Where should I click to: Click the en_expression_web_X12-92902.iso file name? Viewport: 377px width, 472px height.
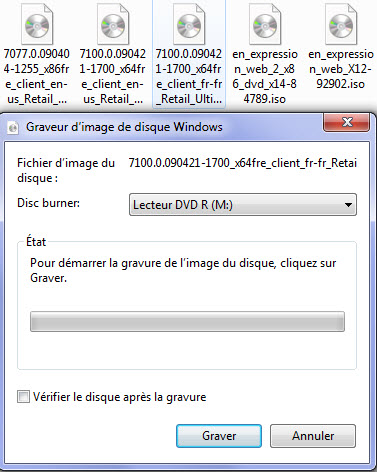point(341,69)
